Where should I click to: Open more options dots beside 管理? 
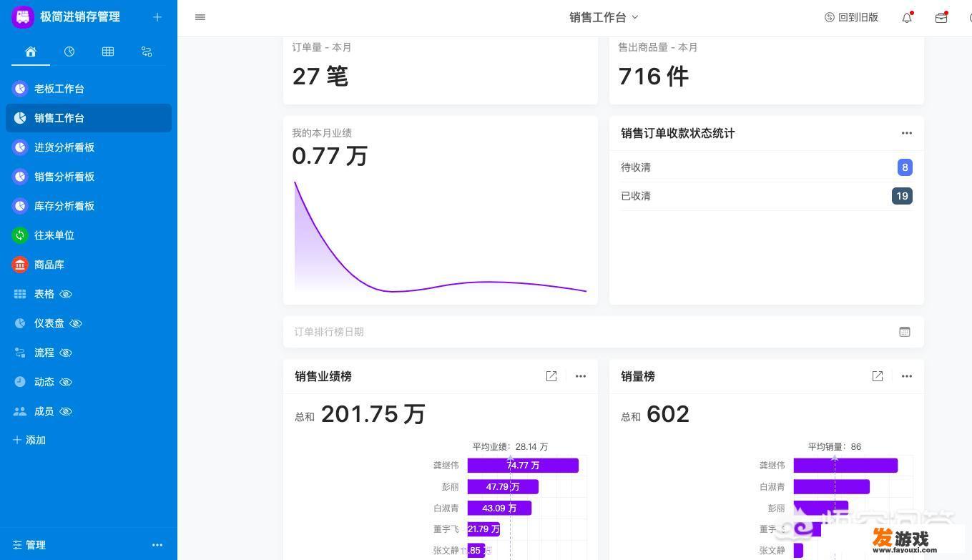pyautogui.click(x=157, y=545)
